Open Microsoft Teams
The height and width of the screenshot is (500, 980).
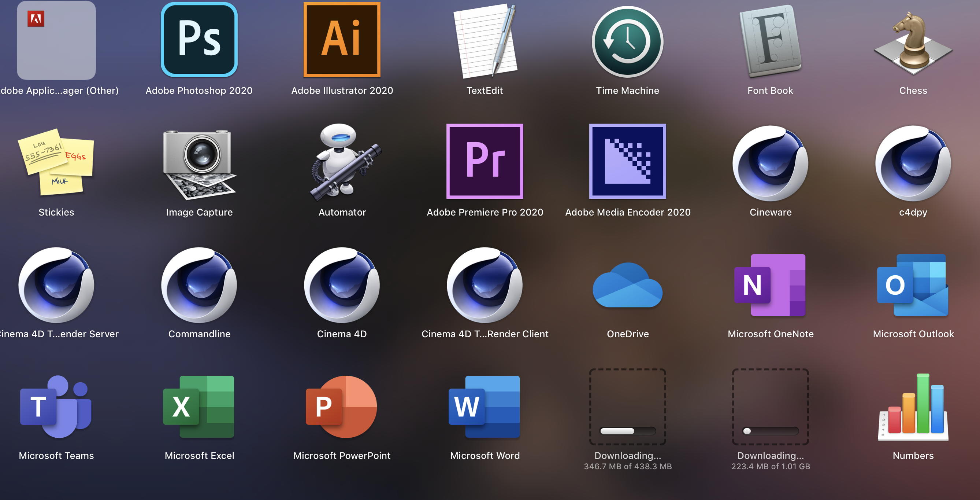coord(56,406)
